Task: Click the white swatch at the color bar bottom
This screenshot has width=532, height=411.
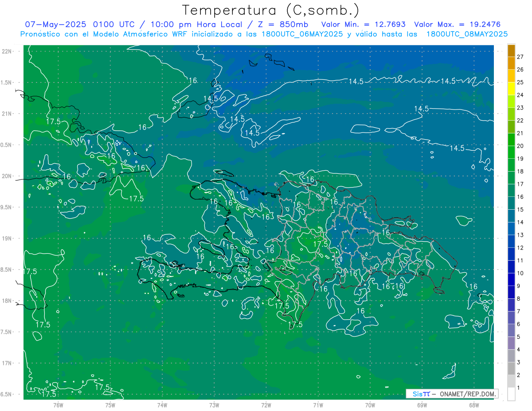Action: (x=511, y=394)
